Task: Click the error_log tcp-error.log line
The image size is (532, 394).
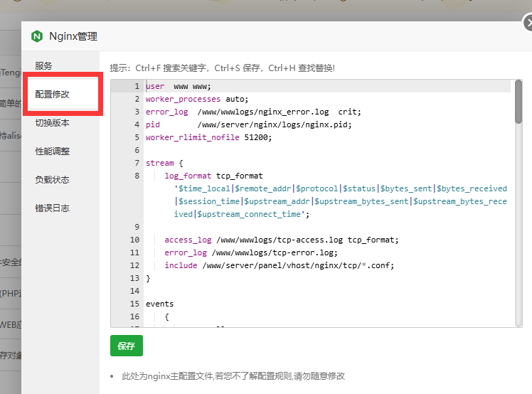Action: tap(251, 252)
